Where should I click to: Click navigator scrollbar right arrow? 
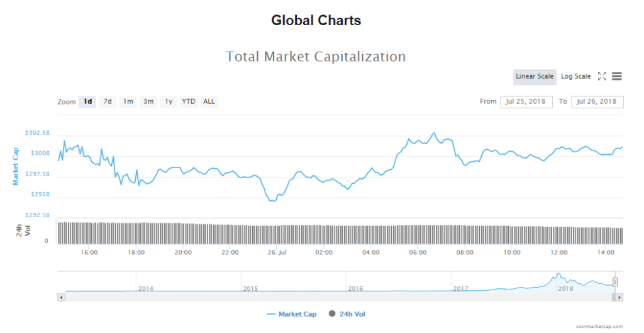click(x=619, y=296)
